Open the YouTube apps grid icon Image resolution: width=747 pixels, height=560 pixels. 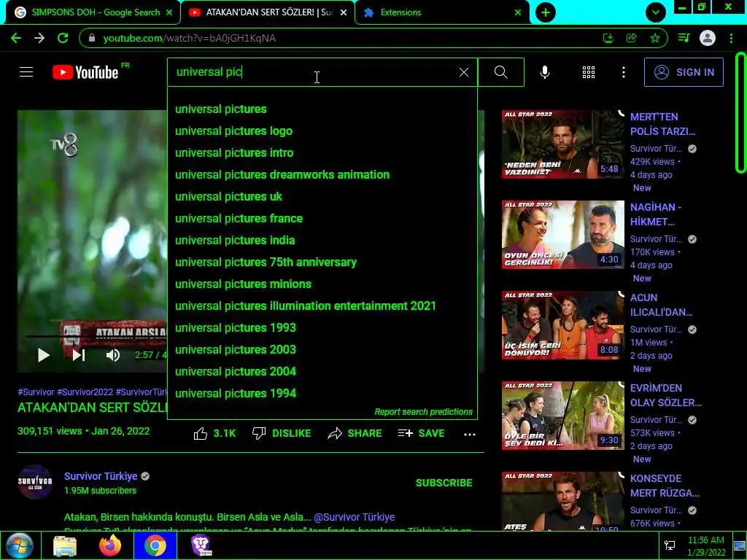[589, 72]
